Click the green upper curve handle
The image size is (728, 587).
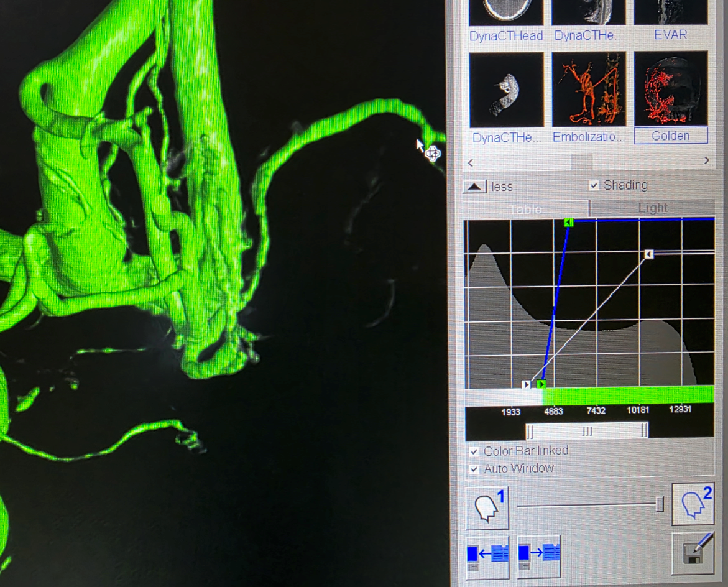(x=568, y=222)
